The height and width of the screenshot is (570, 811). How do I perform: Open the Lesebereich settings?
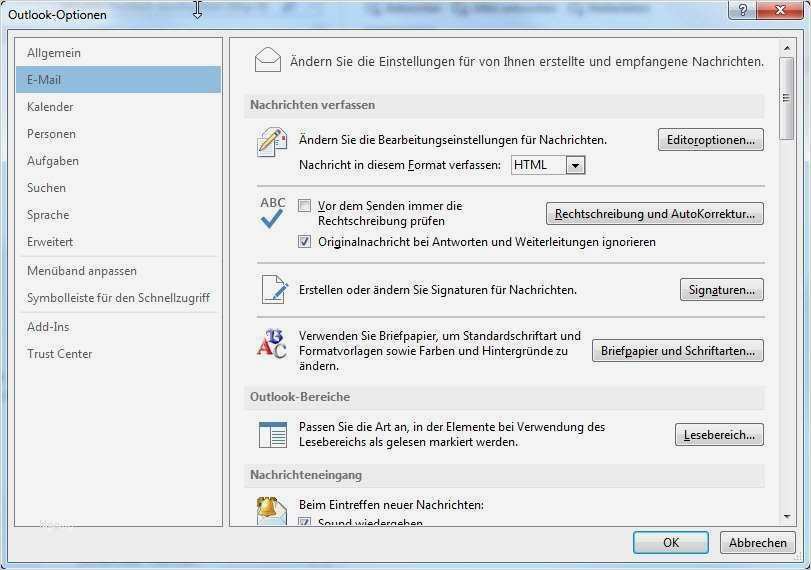pyautogui.click(x=719, y=435)
